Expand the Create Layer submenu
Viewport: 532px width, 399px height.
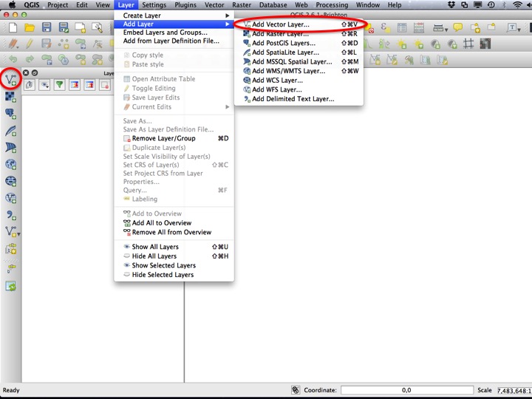tap(174, 16)
